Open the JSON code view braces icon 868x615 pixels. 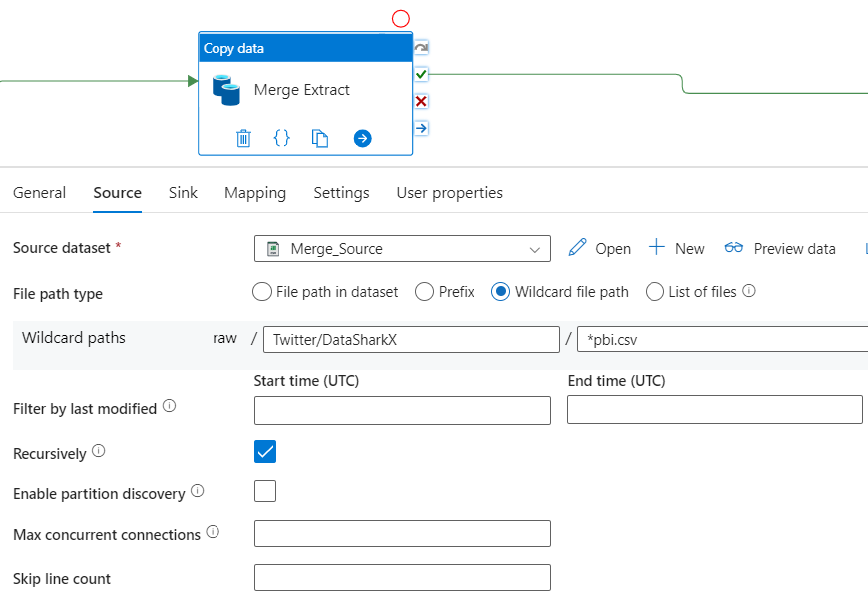282,138
